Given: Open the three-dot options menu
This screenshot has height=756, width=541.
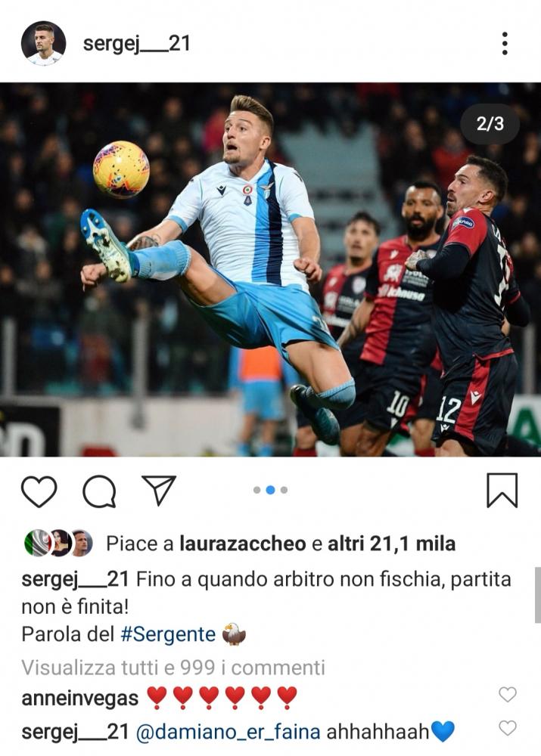Looking at the screenshot, I should coord(505,44).
